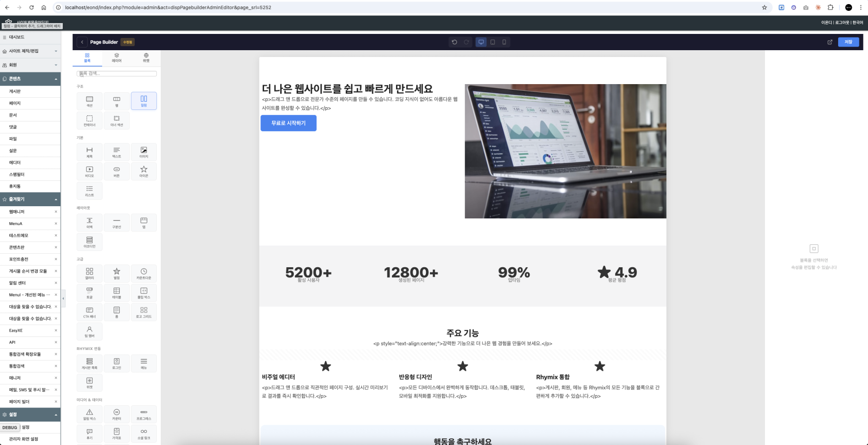
Task: Switch to desktop preview mode
Action: pos(481,42)
